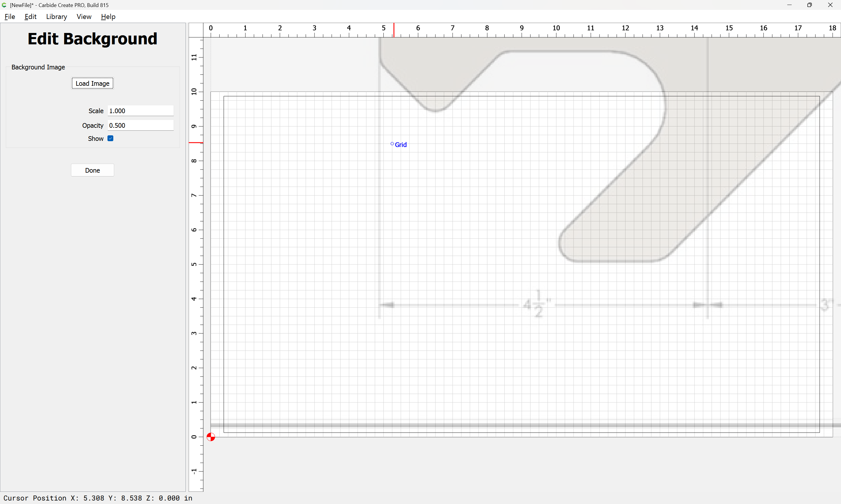The width and height of the screenshot is (841, 504).
Task: Click the Carbide Create app icon
Action: click(x=4, y=5)
